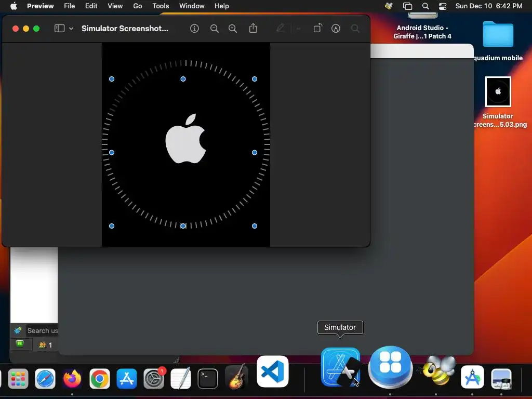Open the Preview app menu
The width and height of the screenshot is (532, 399).
[40, 6]
